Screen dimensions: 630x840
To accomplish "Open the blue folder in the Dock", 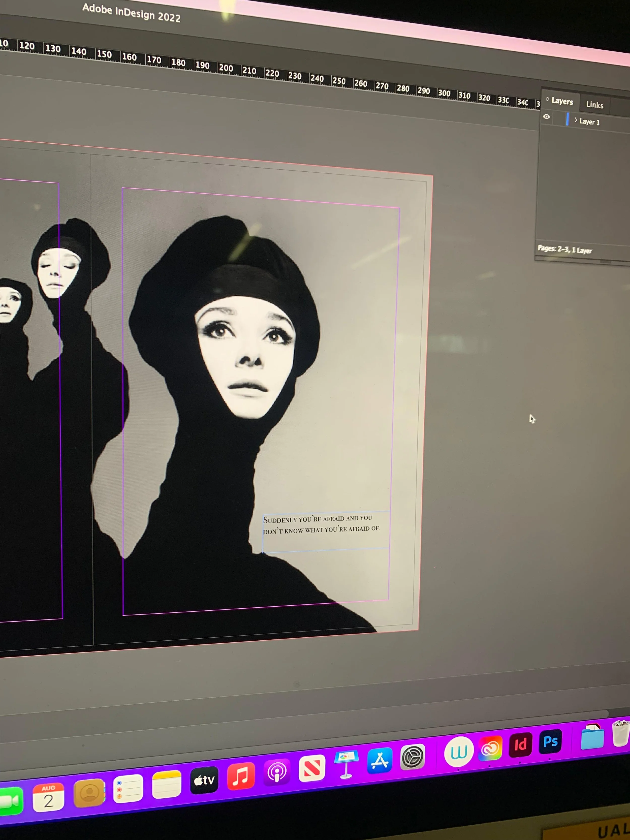I will click(592, 737).
